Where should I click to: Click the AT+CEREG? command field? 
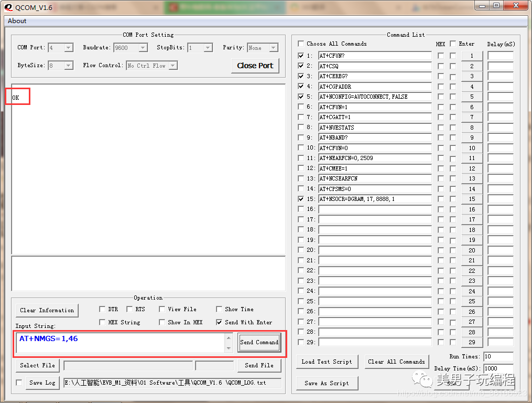click(x=375, y=76)
